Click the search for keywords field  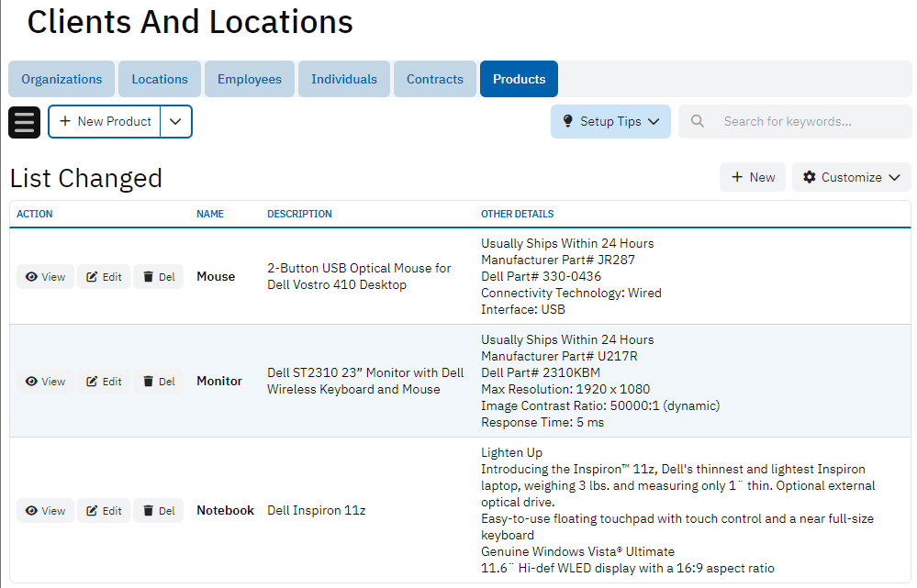point(808,121)
